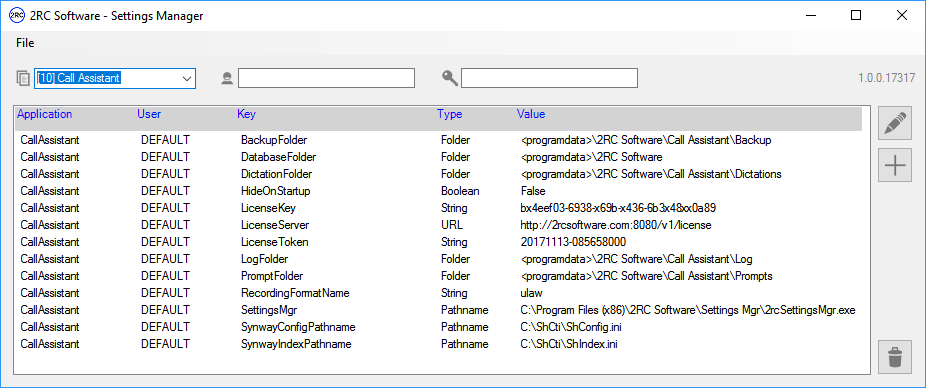The height and width of the screenshot is (388, 926).
Task: Click the URL type cell
Action: coord(452,225)
